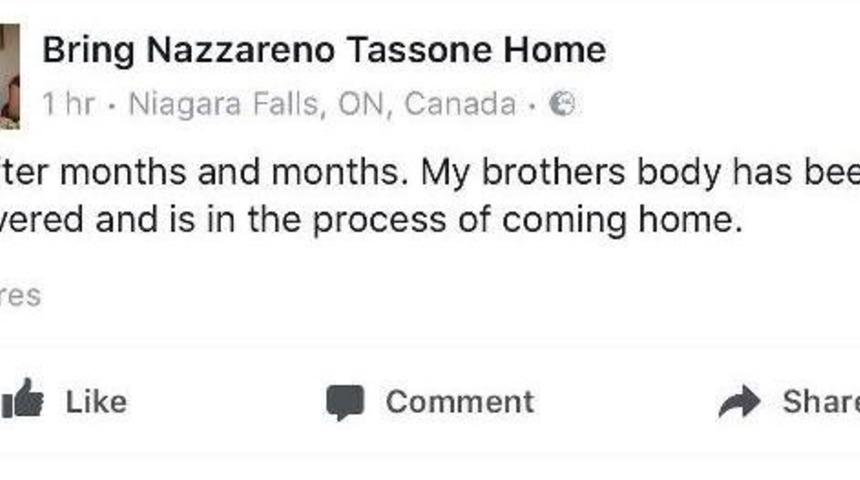Viewport: 860px width, 480px height.
Task: Open the poster's profile picture thumbnail
Action: tap(9, 77)
